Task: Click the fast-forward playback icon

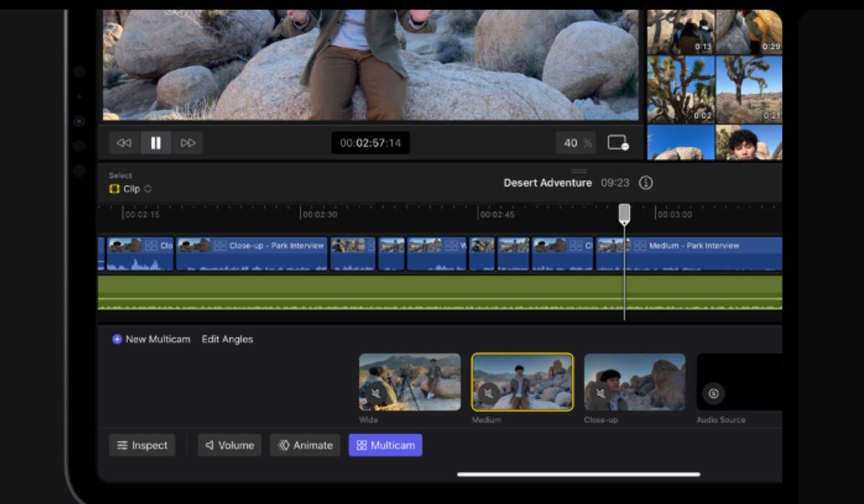Action: [x=188, y=143]
